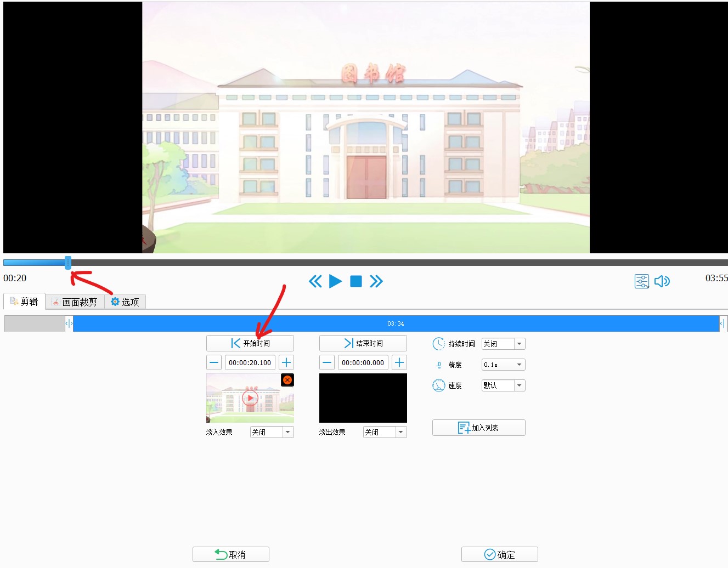Image resolution: width=728 pixels, height=568 pixels.
Task: Open the 速度 dropdown
Action: 519,386
